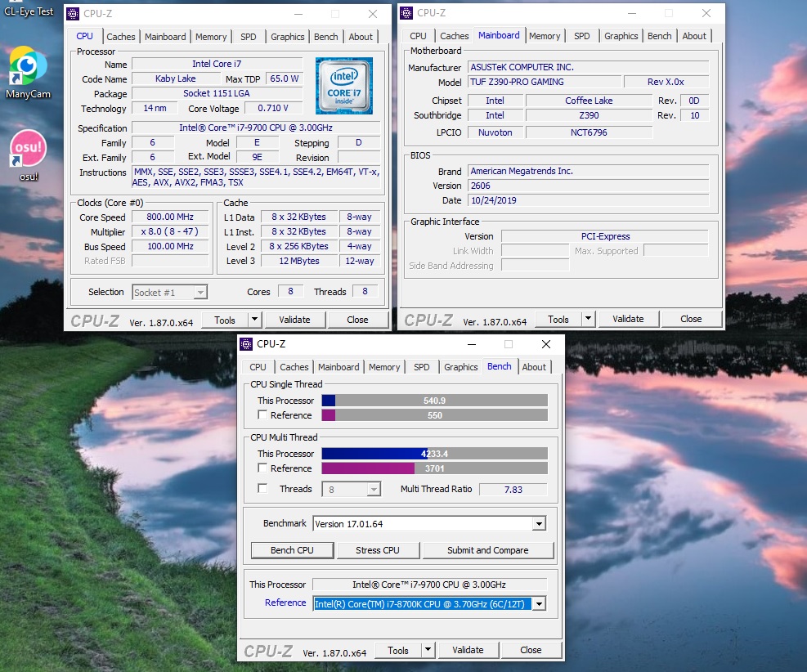The width and height of the screenshot is (807, 672).
Task: Expand the Reference processor dropdown
Action: pos(539,604)
